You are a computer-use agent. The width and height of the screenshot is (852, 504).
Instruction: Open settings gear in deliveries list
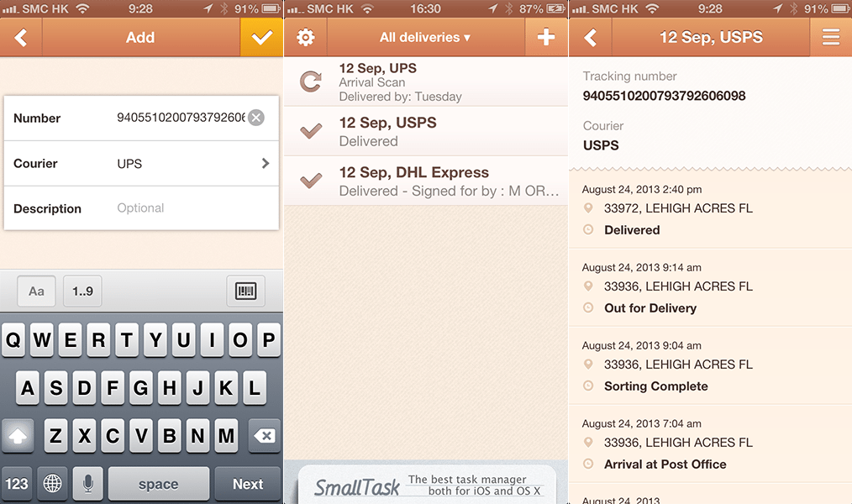click(x=305, y=38)
